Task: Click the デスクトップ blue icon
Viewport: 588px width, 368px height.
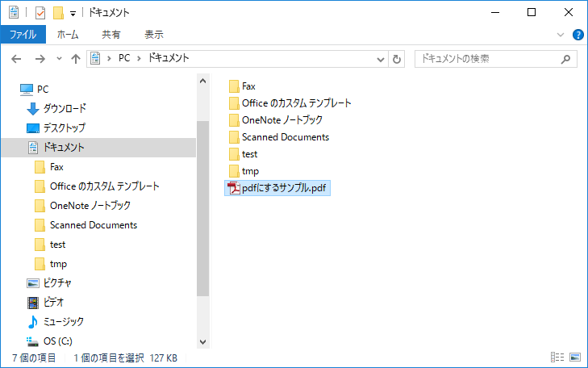Action: click(x=33, y=128)
